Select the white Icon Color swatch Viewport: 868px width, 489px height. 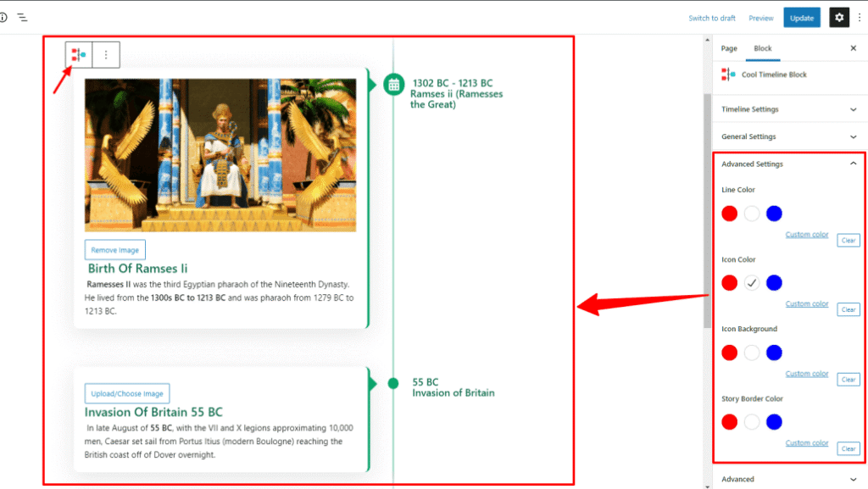coord(751,282)
